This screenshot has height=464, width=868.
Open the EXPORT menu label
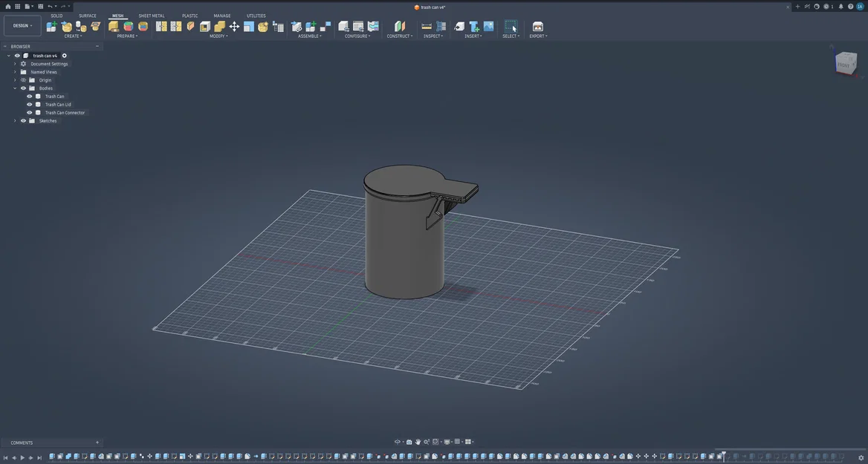tap(538, 36)
